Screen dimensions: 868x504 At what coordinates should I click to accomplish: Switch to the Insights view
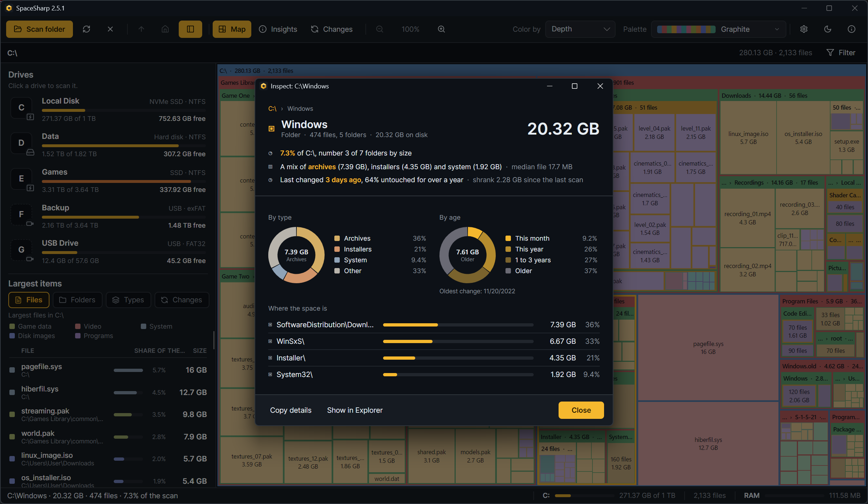click(x=278, y=29)
